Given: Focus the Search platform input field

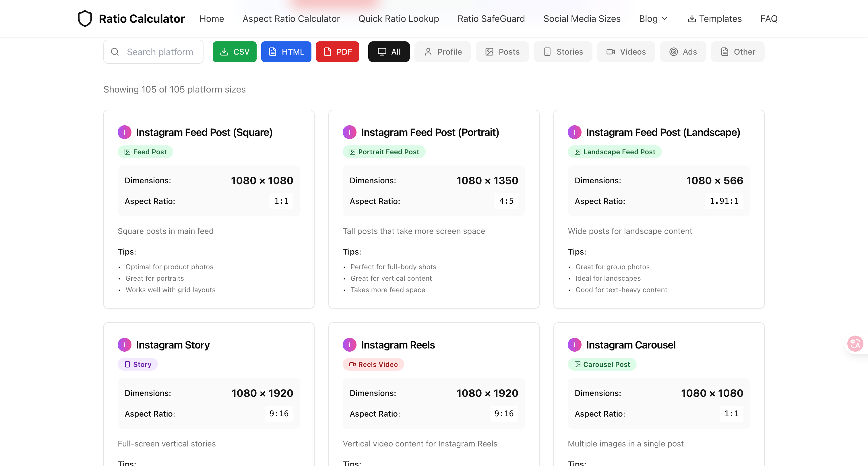Looking at the screenshot, I should click(160, 52).
